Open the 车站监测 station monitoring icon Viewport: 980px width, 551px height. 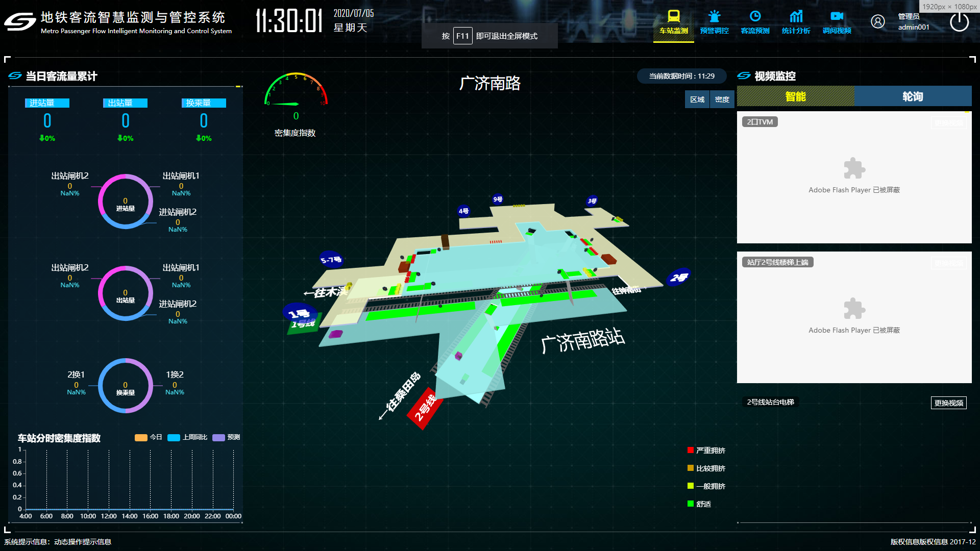(673, 17)
